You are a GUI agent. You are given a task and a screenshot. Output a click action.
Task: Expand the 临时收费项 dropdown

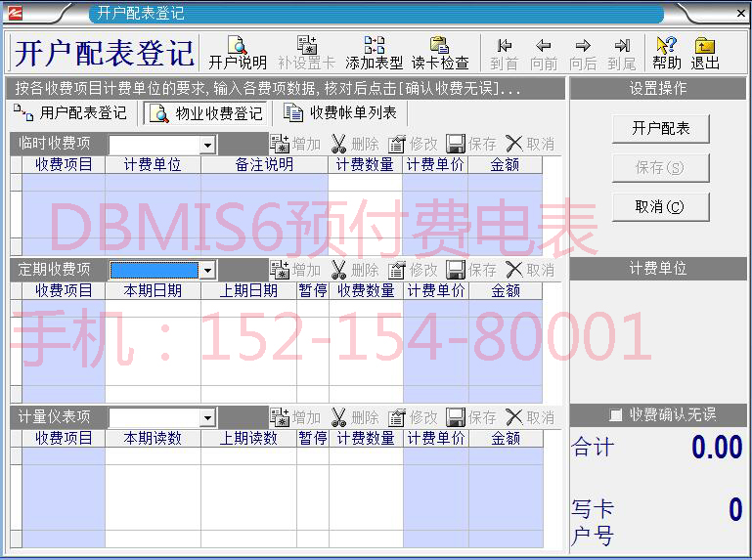pos(206,145)
